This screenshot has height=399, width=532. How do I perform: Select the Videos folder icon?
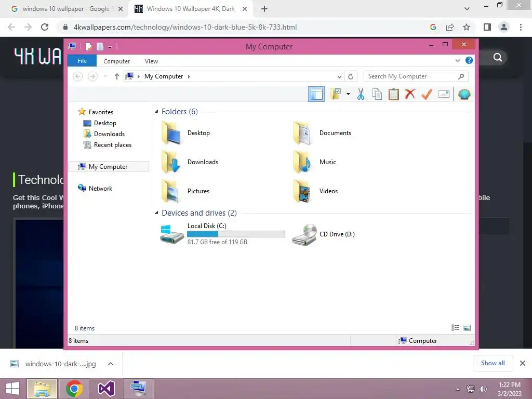(303, 191)
